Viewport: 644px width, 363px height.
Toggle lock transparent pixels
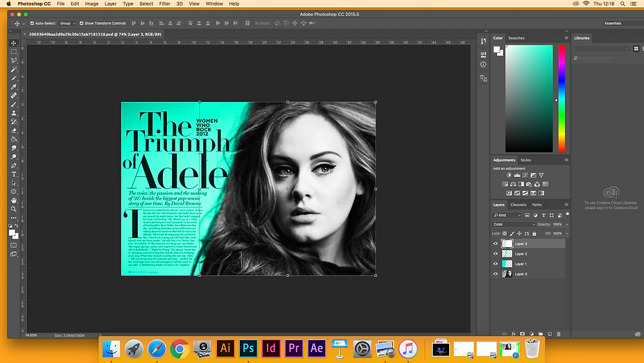(505, 233)
